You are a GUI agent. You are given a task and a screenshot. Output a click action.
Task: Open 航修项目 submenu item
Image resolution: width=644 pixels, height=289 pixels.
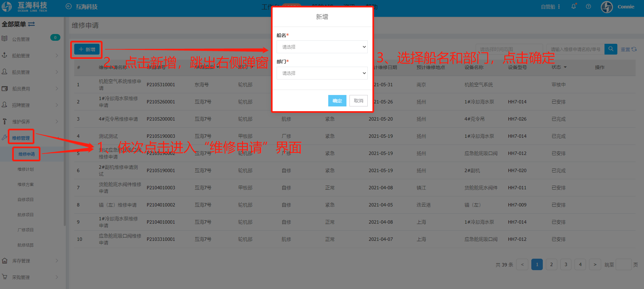pos(26,215)
